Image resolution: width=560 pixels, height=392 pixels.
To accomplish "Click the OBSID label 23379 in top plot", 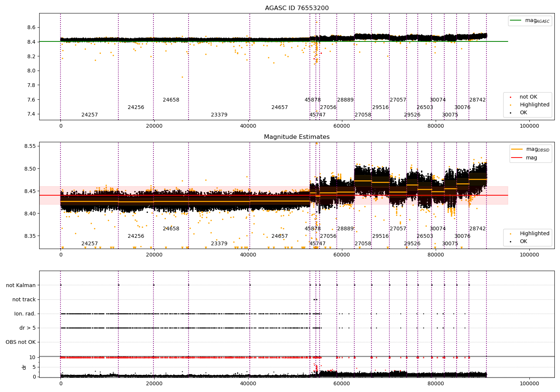I will pyautogui.click(x=219, y=115).
